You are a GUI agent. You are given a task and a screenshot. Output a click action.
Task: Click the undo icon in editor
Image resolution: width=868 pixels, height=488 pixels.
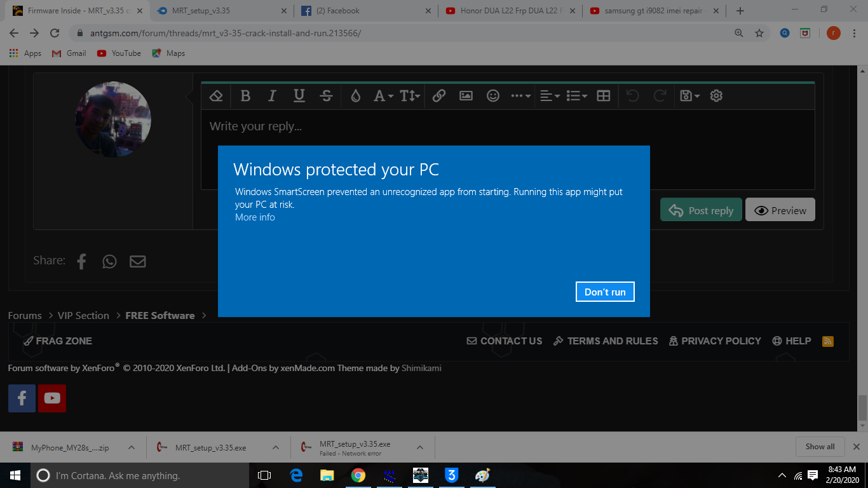pos(632,96)
